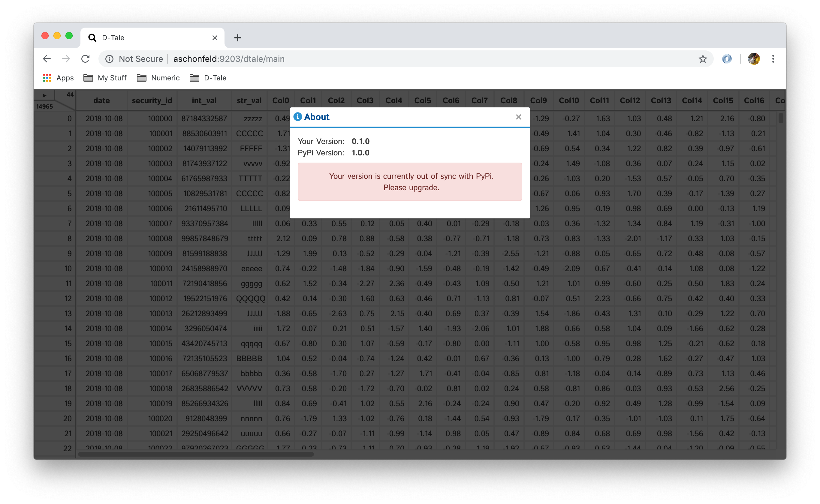820x504 pixels.
Task: Reload the D-Tale page
Action: pos(85,59)
